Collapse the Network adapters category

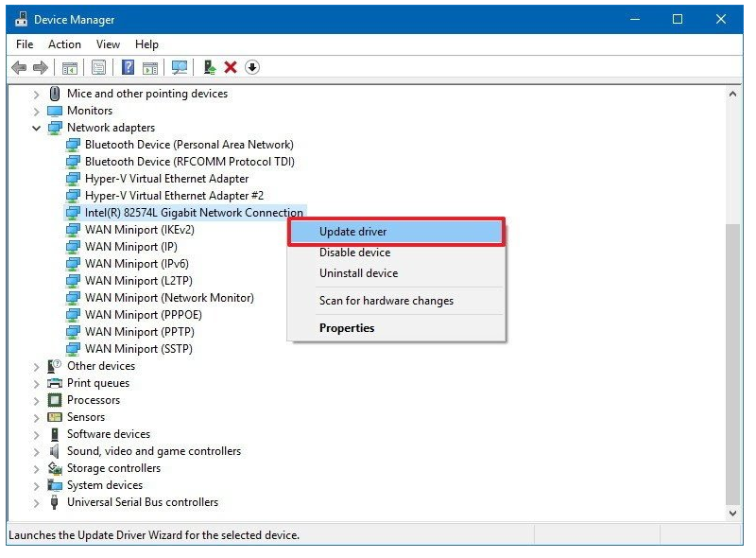pyautogui.click(x=36, y=129)
